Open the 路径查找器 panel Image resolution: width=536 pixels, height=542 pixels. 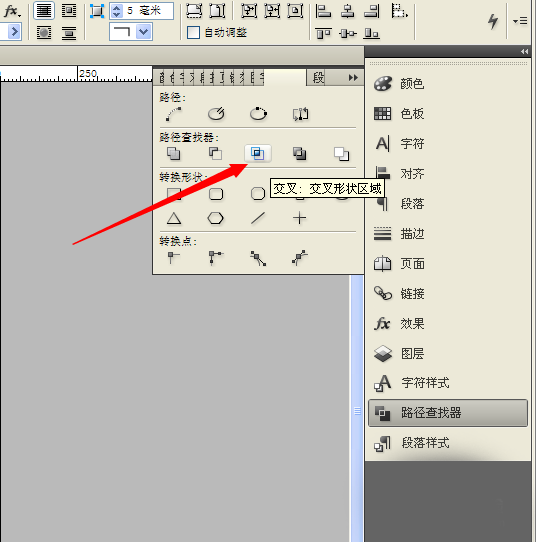(448, 413)
